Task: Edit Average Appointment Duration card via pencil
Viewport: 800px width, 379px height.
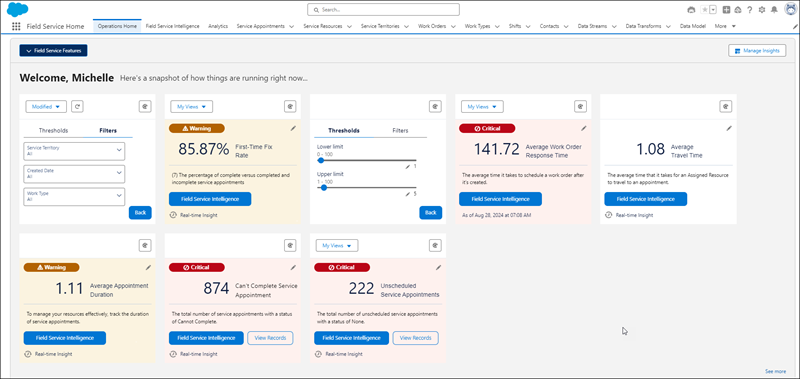Action: pos(148,267)
